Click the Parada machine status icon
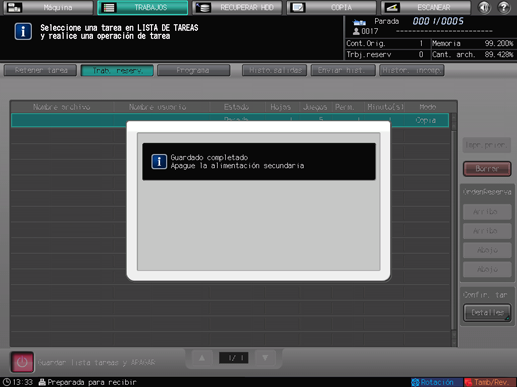 [359, 22]
